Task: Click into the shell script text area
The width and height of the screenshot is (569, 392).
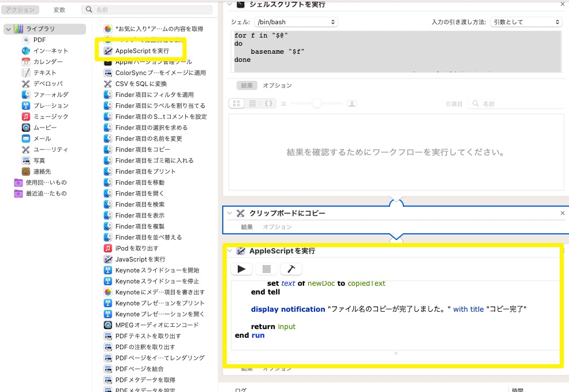Action: tap(396, 51)
